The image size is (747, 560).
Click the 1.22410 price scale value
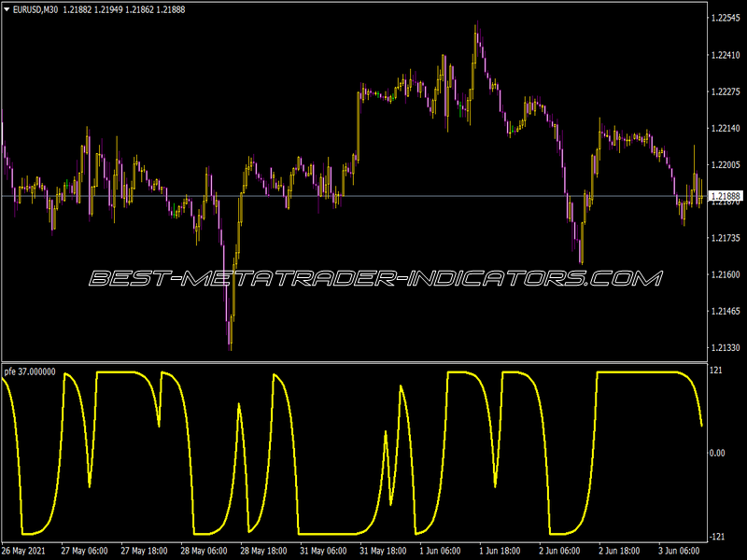[726, 55]
